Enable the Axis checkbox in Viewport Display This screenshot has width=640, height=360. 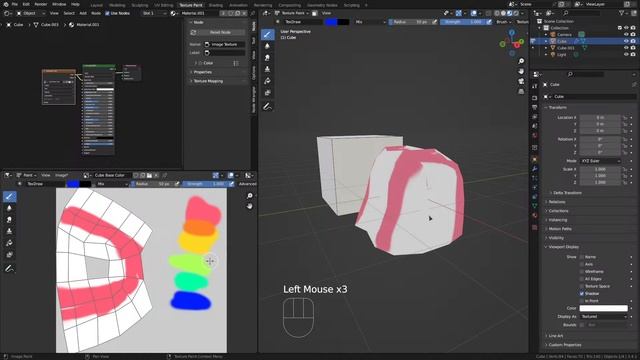tap(582, 264)
